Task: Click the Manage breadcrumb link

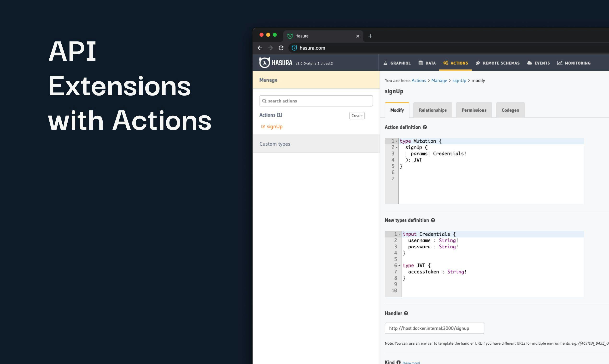Action: (x=439, y=80)
